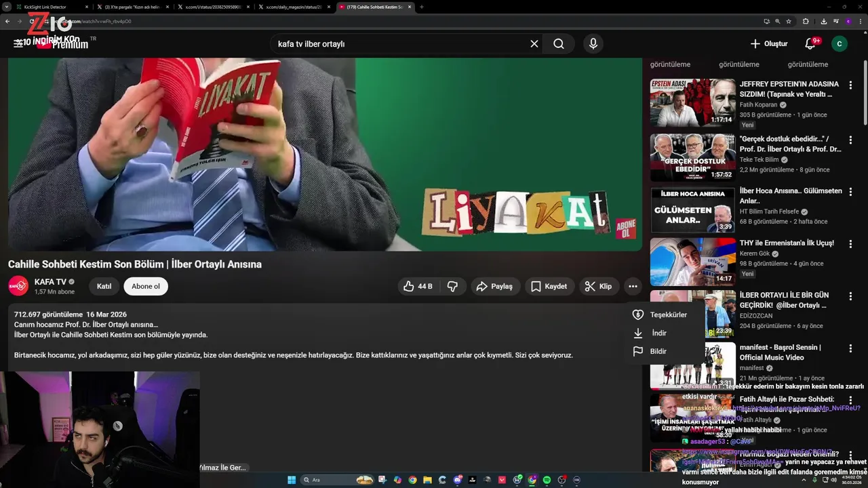Open the KAFA TV channel name link
The image size is (868, 488).
tap(50, 281)
